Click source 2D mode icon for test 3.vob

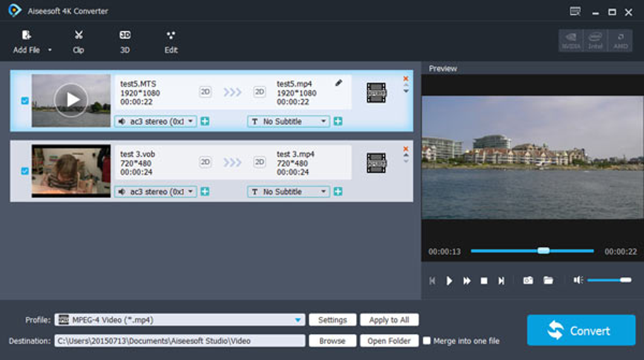click(205, 162)
